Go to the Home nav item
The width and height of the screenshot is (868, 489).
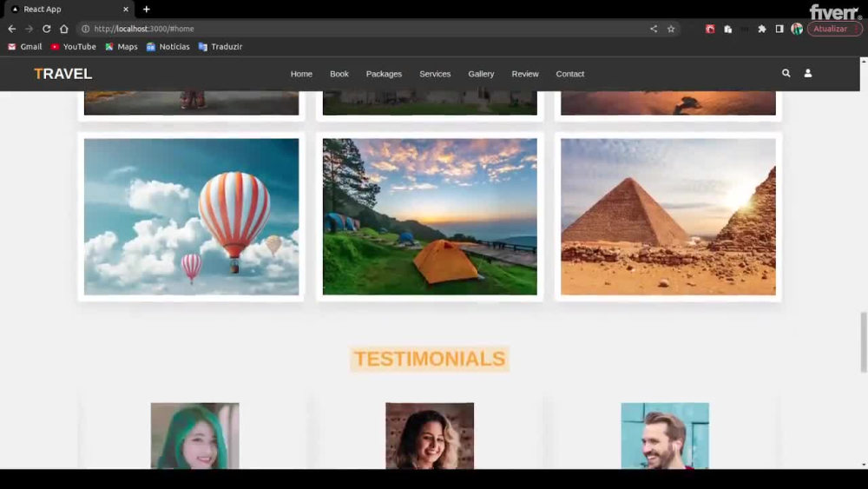pos(301,74)
